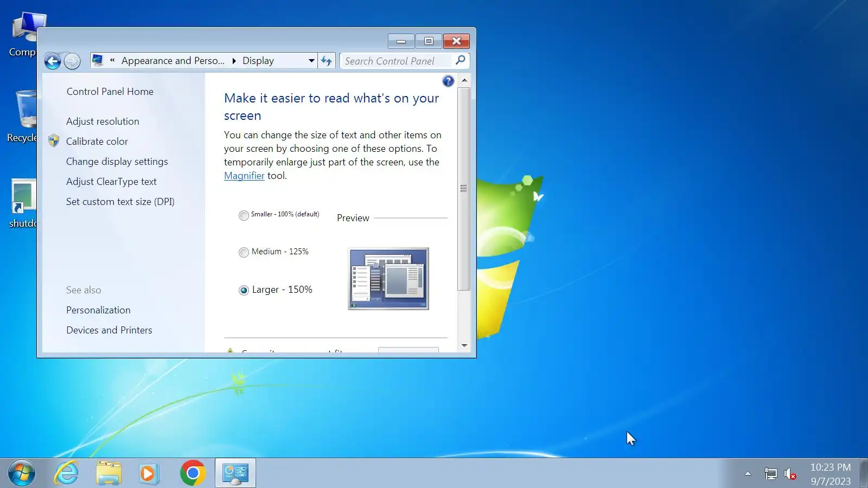The image size is (868, 488).
Task: Open Calibrate color link
Action: pos(97,142)
